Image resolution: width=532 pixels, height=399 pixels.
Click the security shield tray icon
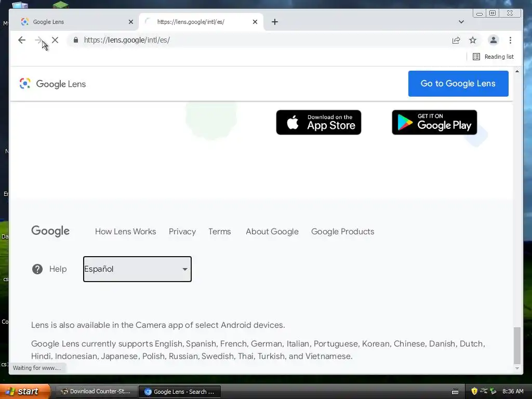click(474, 391)
